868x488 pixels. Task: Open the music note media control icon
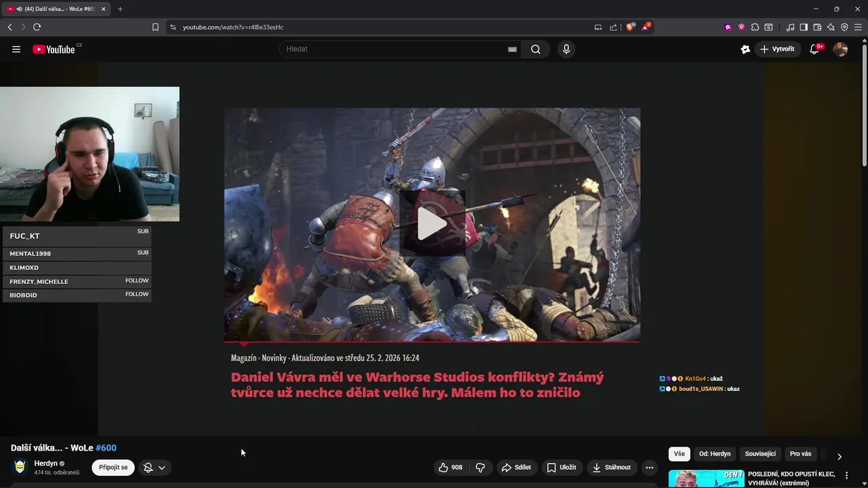pos(790,27)
